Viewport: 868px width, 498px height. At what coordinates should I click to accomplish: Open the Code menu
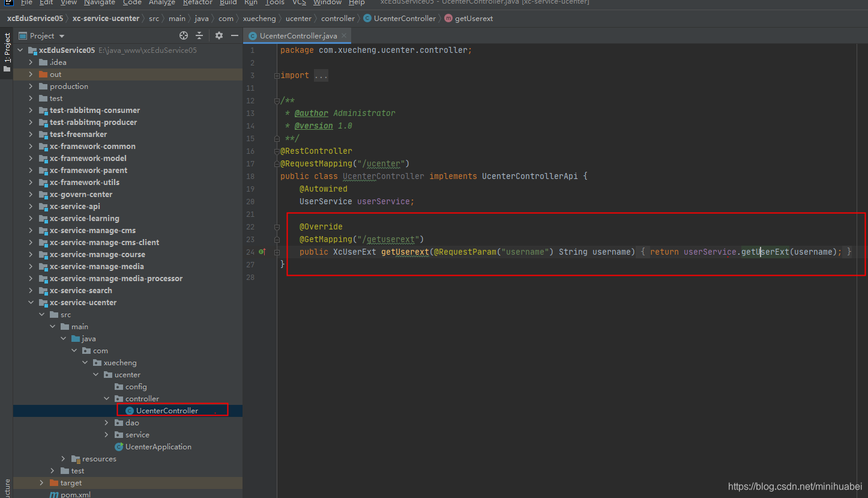pos(132,2)
